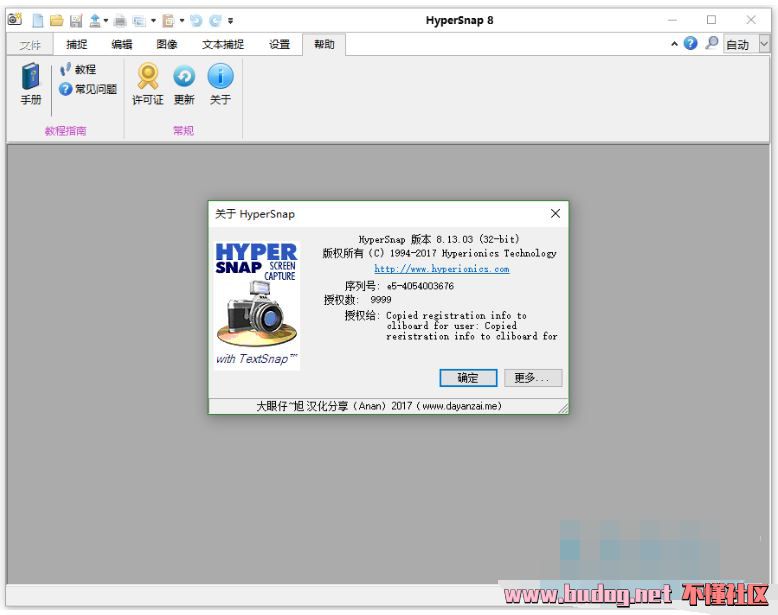Switch to the 文本捕捉 text capture tab
The image size is (778, 615).
pyautogui.click(x=222, y=44)
